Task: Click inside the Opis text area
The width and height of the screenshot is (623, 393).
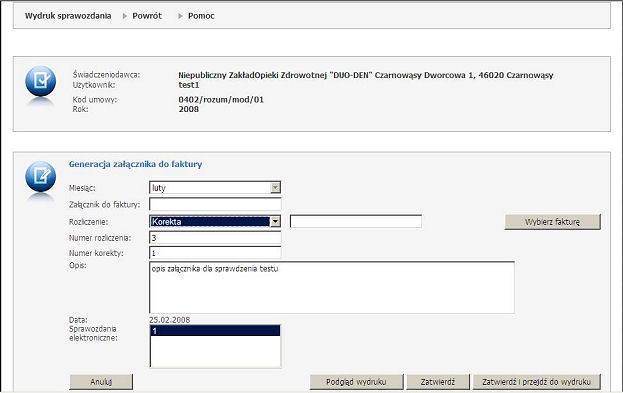Action: (332, 287)
